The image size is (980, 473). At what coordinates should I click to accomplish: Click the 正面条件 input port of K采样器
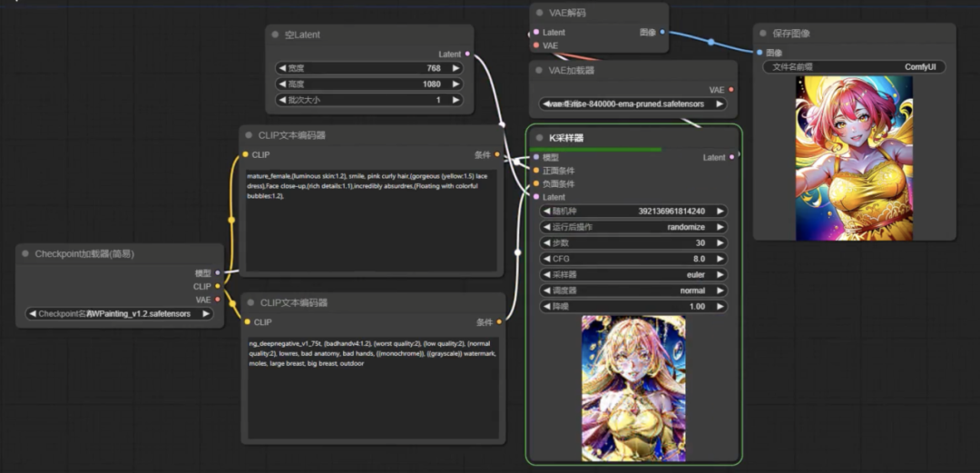click(536, 170)
